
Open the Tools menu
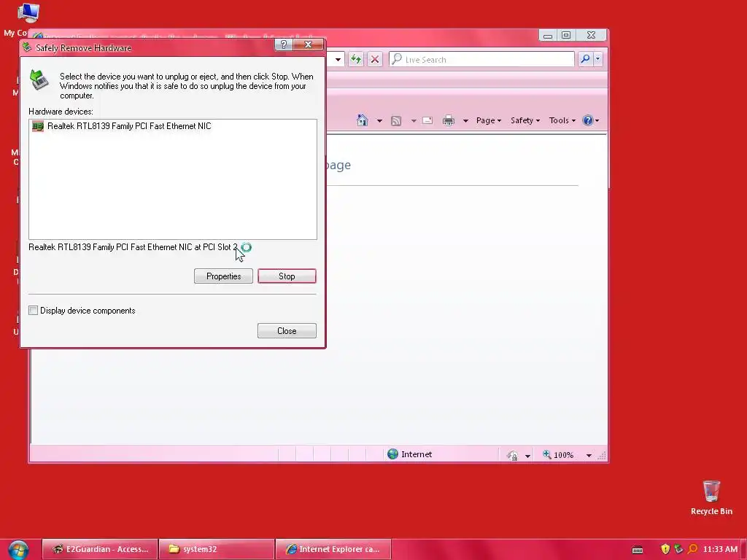coord(562,120)
